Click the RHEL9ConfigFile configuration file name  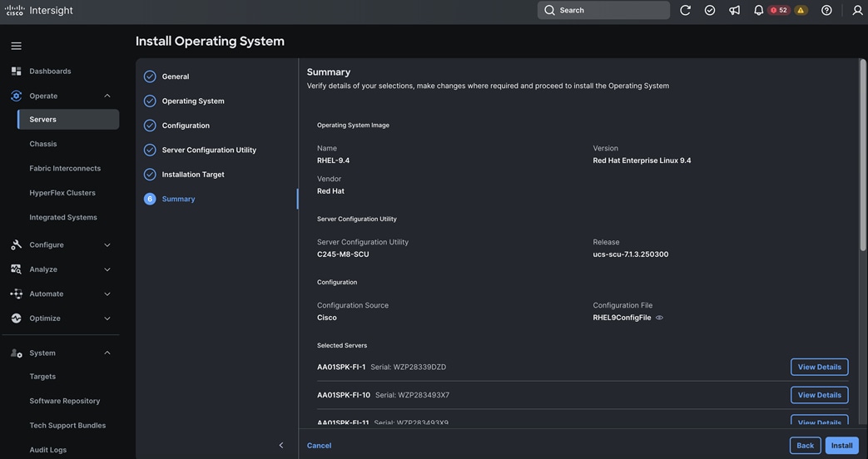coord(622,318)
